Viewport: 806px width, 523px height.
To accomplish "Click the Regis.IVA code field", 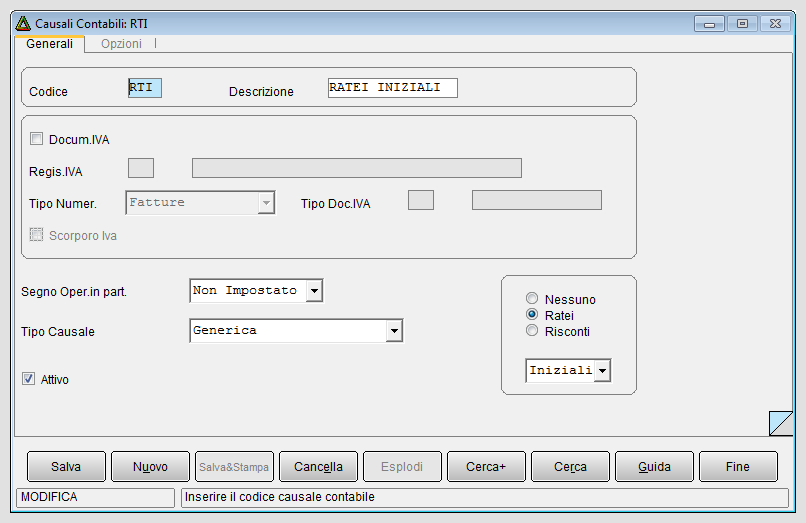I will (x=141, y=168).
